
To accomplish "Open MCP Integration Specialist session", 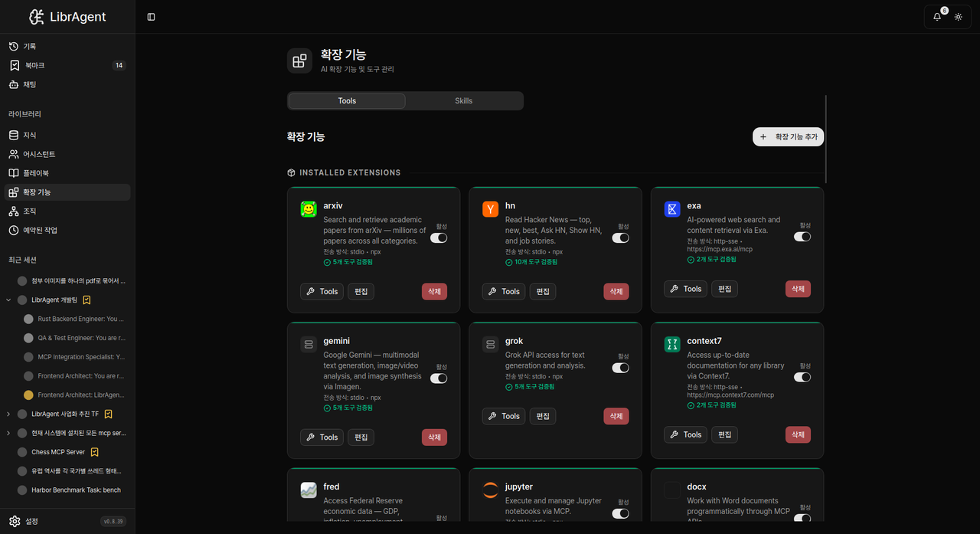I will tap(74, 357).
